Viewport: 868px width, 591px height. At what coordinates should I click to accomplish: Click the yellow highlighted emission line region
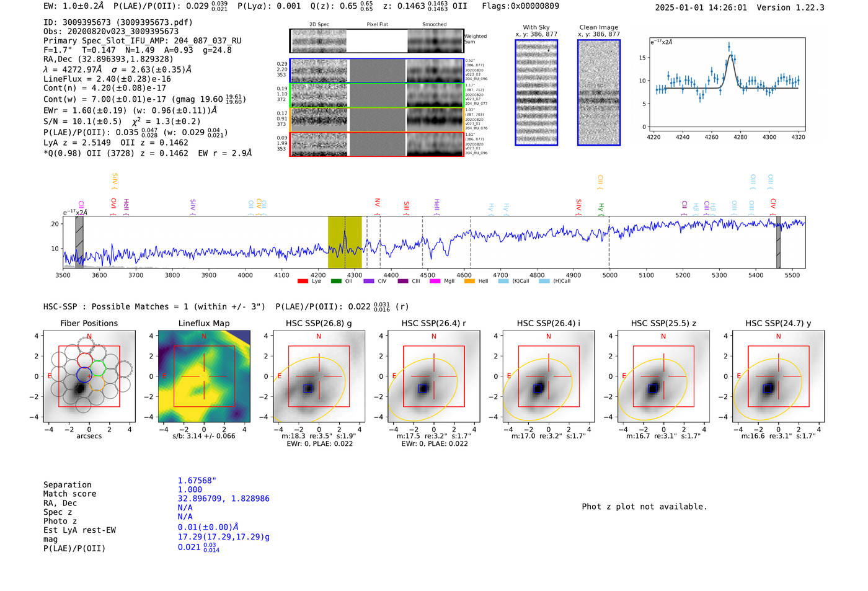(345, 242)
